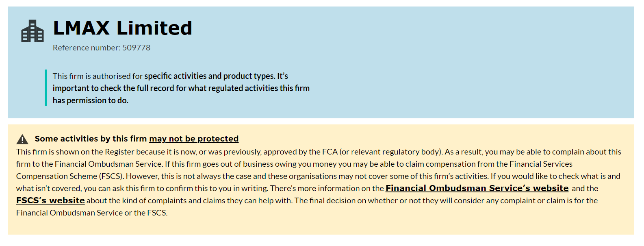Screen dimensions: 644x246
Task: Click the warning triangle icon
Action: point(22,139)
